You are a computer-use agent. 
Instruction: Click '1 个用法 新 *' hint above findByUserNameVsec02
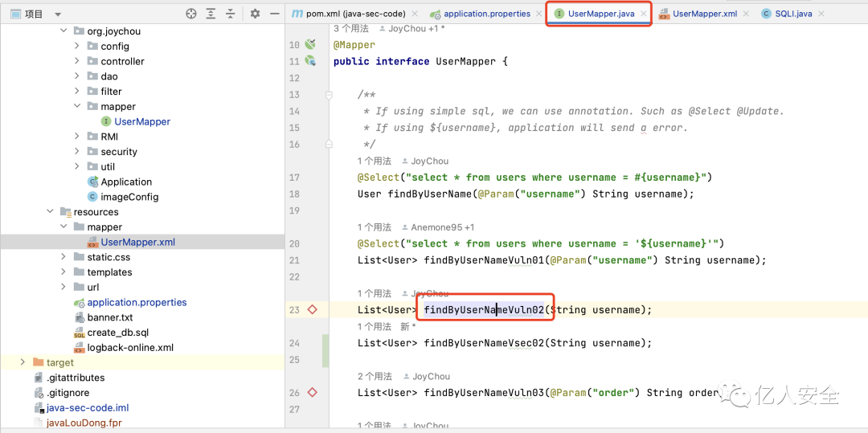[386, 327]
